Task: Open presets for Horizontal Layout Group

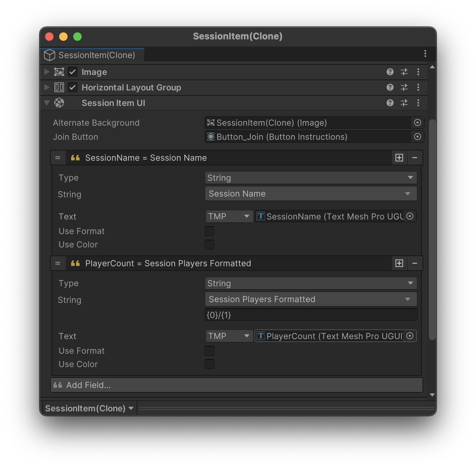Action: tap(404, 87)
